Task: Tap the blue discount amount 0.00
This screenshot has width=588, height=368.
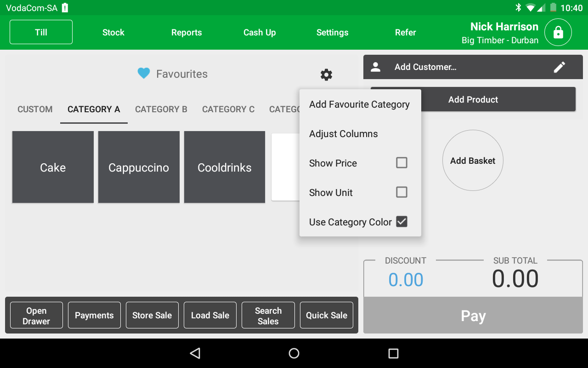Action: click(406, 280)
